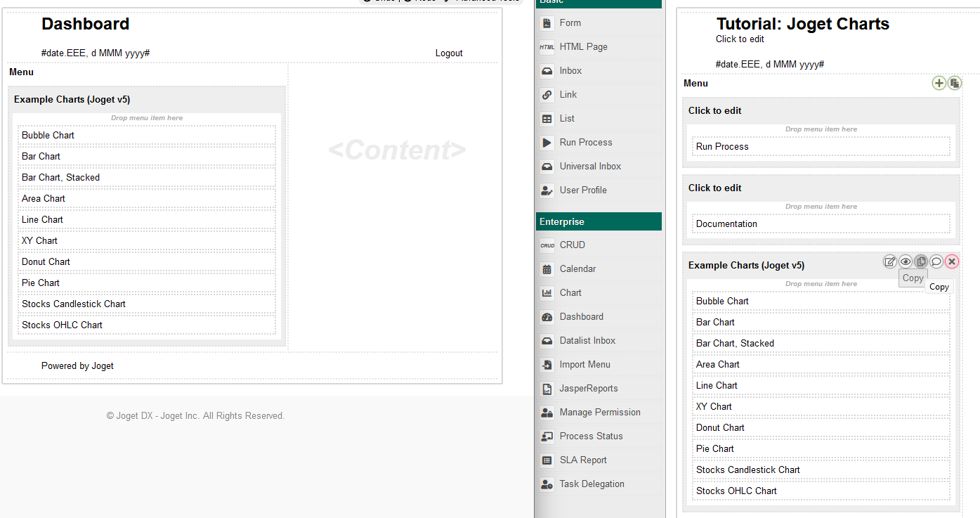
Task: Click the Documentation menu item
Action: coord(726,224)
